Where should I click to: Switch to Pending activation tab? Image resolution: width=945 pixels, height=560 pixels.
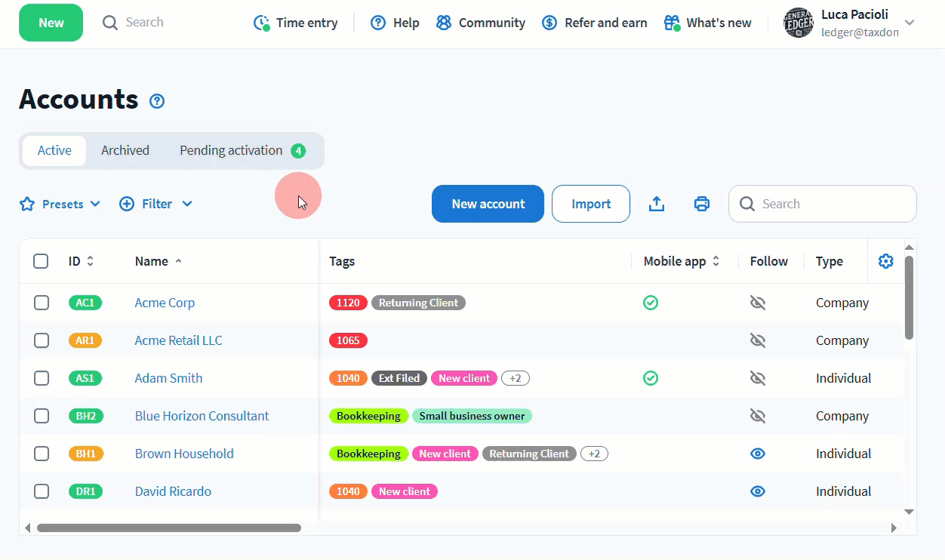tap(242, 150)
